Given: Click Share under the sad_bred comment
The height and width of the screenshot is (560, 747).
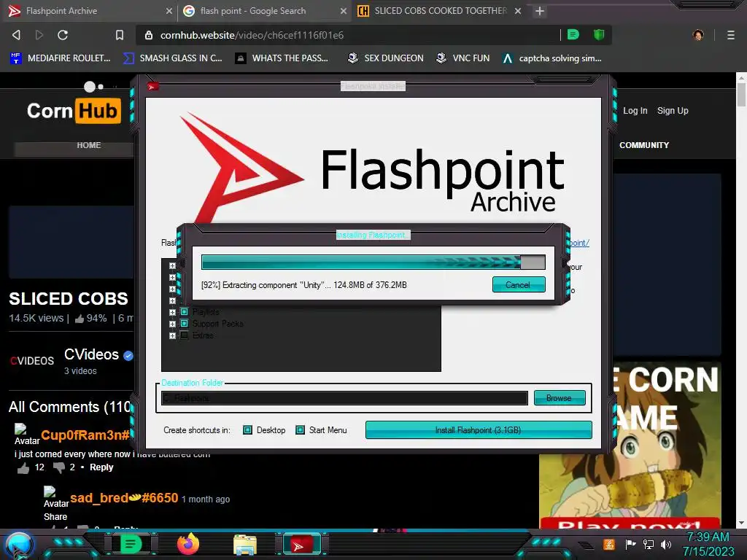Looking at the screenshot, I should (x=55, y=517).
